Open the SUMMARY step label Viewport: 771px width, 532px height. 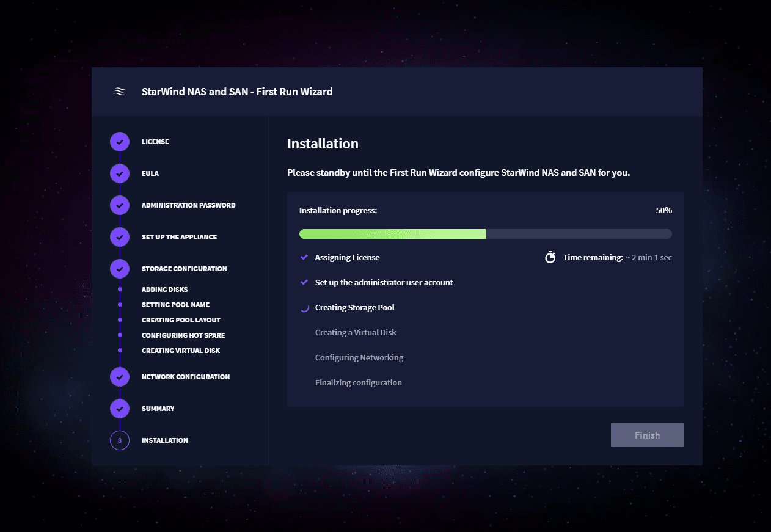158,409
